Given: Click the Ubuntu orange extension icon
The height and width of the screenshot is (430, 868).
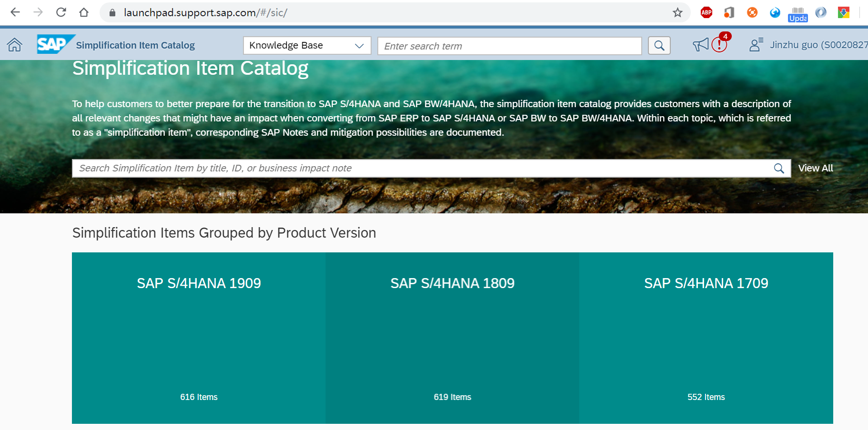Looking at the screenshot, I should [x=752, y=12].
